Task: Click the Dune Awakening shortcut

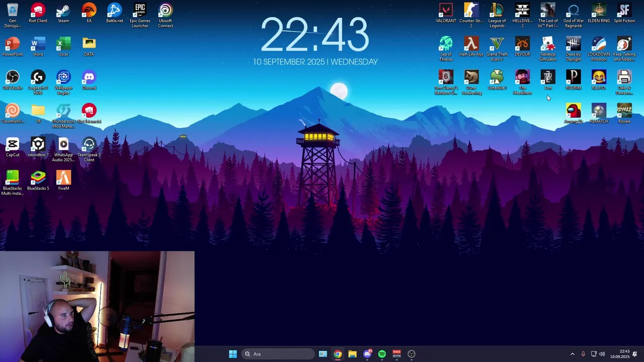Action: click(x=471, y=82)
